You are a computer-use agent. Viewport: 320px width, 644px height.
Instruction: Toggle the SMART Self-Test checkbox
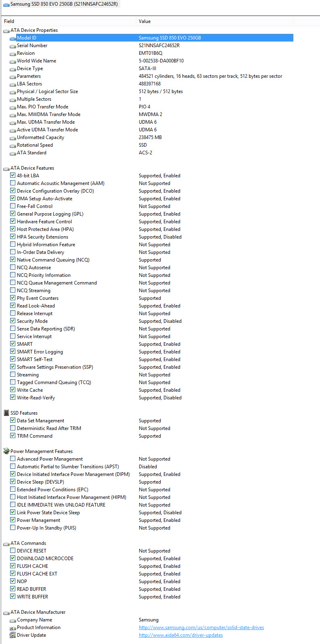click(13, 359)
